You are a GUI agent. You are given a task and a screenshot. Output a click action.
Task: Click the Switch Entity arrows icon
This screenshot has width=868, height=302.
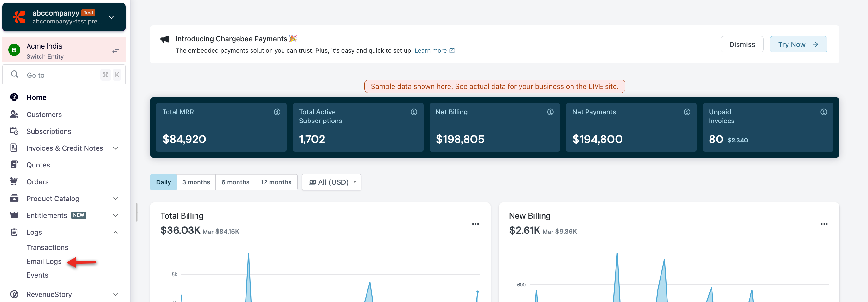(116, 51)
